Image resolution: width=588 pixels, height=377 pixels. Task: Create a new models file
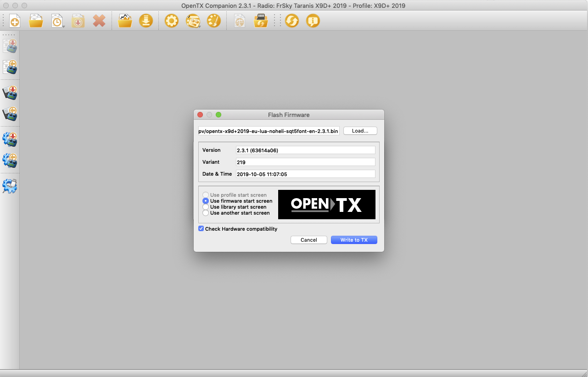click(15, 21)
